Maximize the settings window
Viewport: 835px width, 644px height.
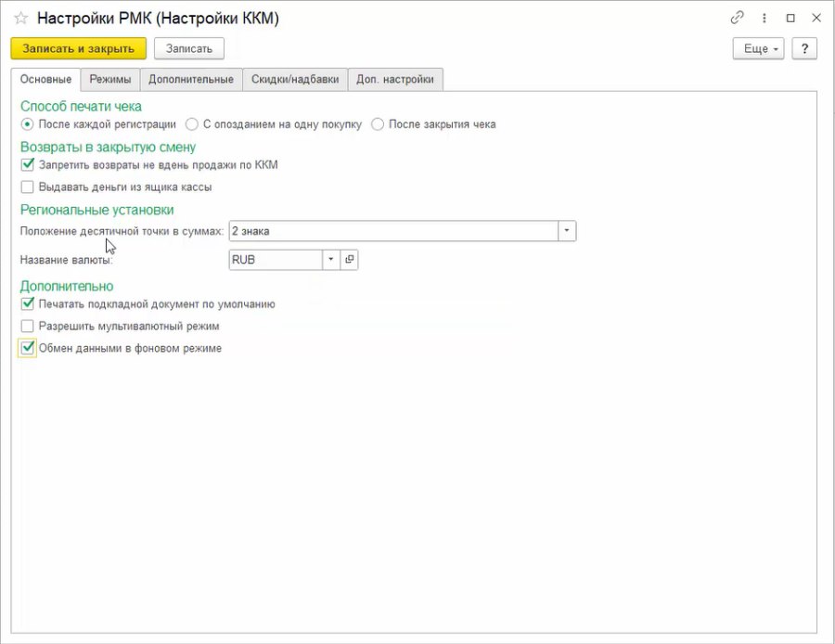pos(790,19)
